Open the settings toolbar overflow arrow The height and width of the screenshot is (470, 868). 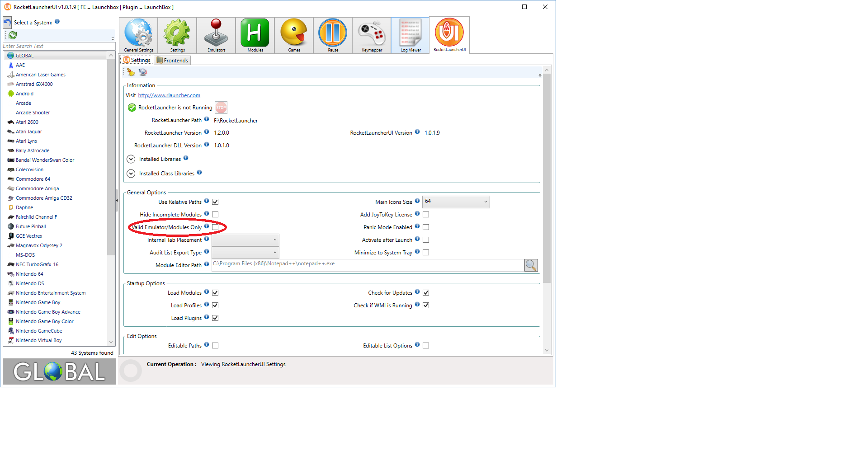pyautogui.click(x=540, y=75)
